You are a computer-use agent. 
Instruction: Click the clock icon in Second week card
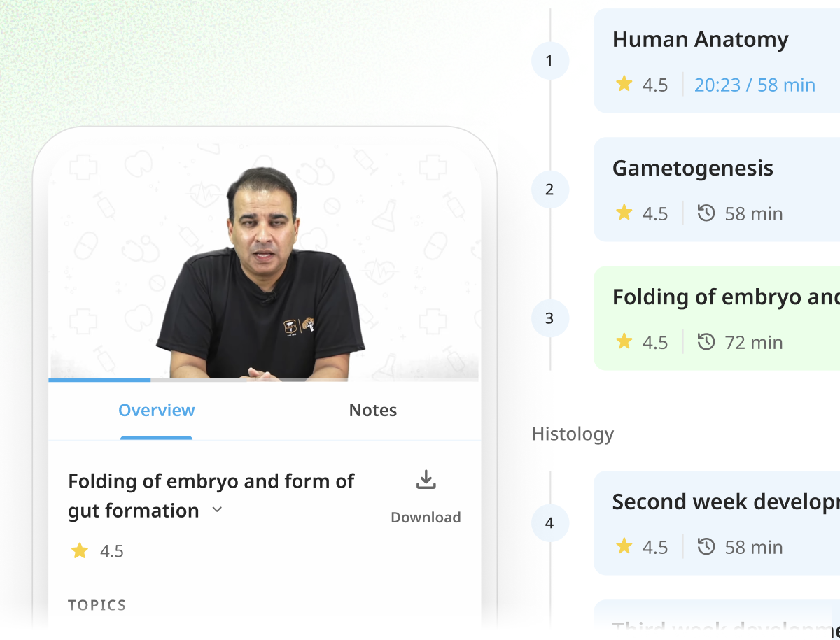coord(706,547)
